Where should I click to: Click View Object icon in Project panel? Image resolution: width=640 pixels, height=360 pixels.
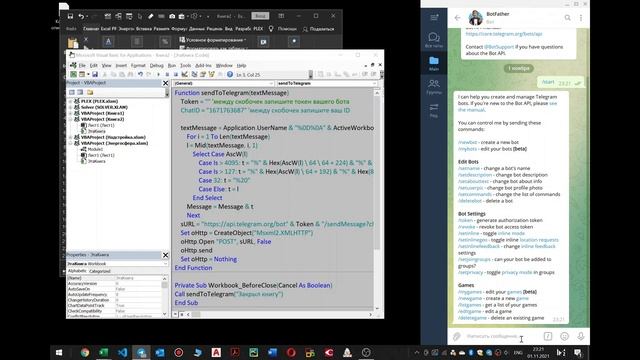coord(80,93)
